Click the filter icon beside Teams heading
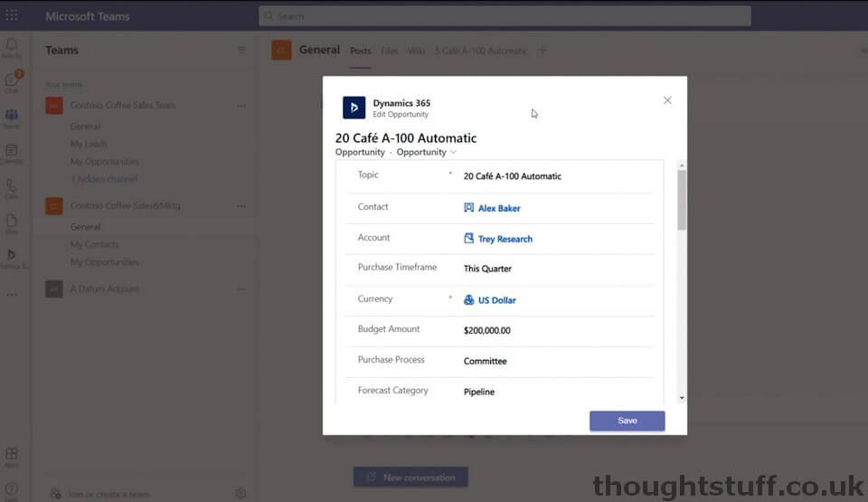 click(241, 50)
